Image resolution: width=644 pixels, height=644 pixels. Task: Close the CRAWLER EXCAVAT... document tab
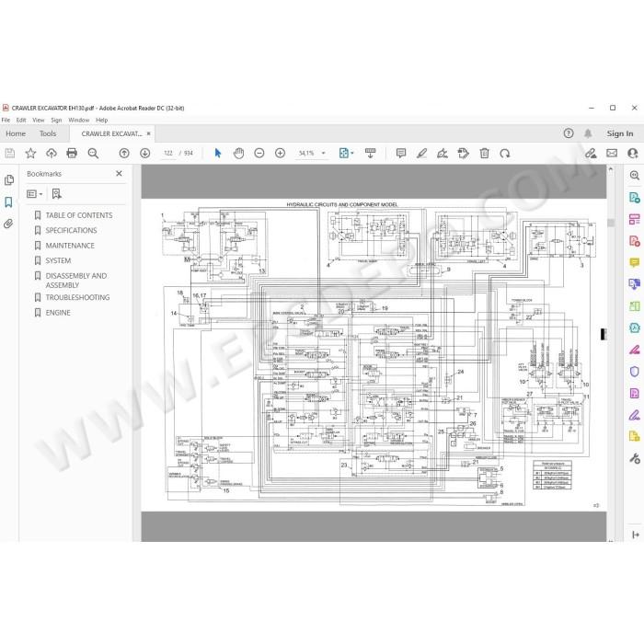pyautogui.click(x=149, y=133)
